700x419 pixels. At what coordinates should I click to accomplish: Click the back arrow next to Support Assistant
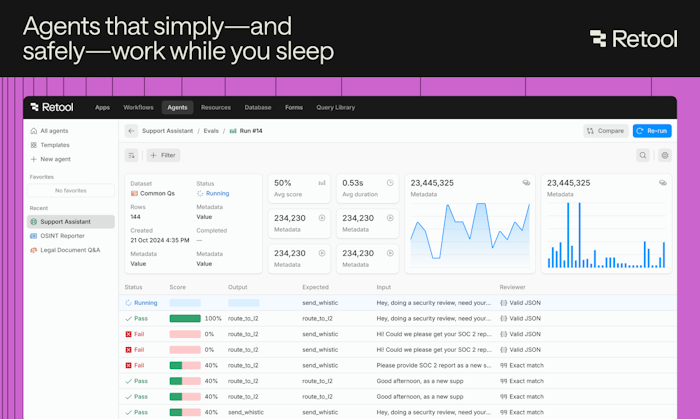(131, 131)
